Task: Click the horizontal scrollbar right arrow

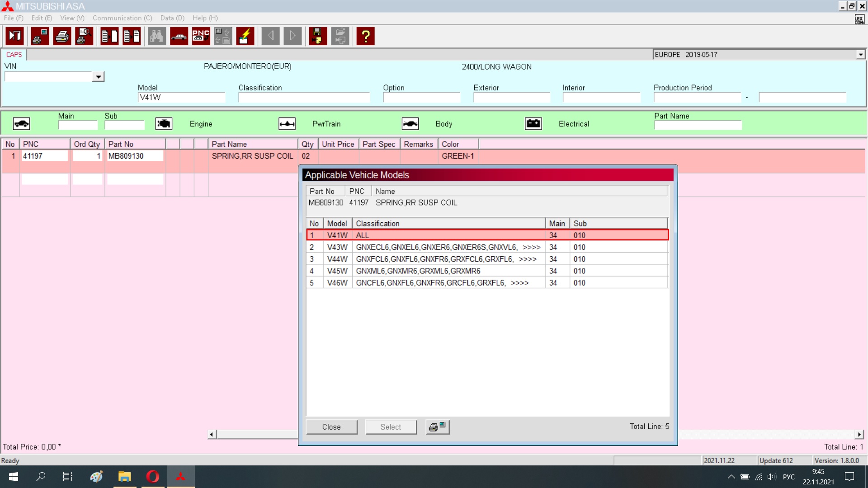Action: point(859,434)
